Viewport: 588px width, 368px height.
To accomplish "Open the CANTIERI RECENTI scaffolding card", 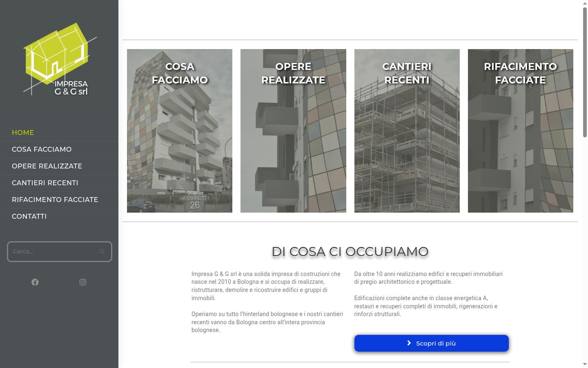I will click(407, 131).
